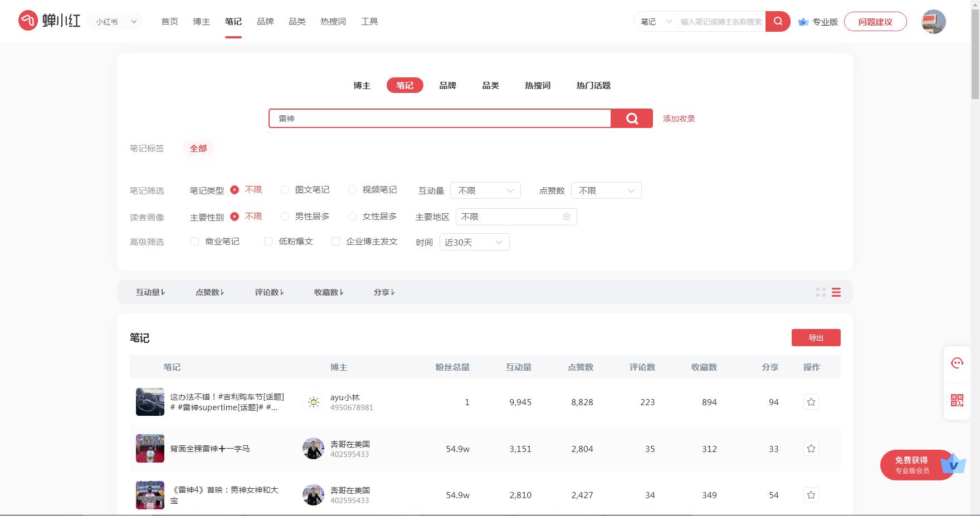Click the 问题建议 button
The width and height of the screenshot is (980, 516).
click(875, 22)
